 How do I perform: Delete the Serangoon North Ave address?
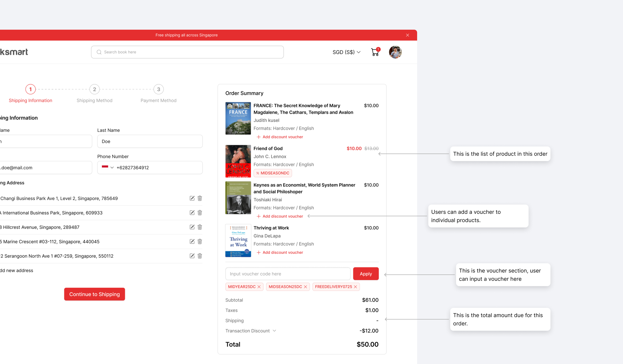pos(200,256)
